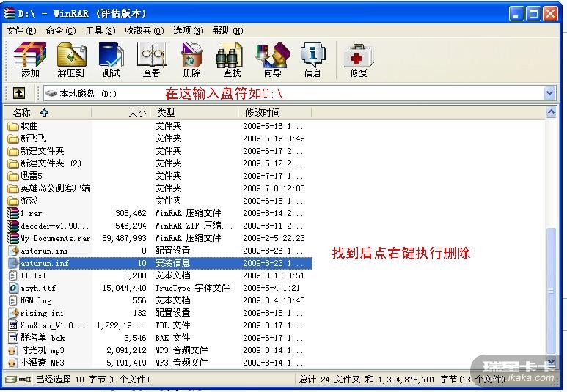
Task: Click the 迅雷5 folder icon
Action: click(x=13, y=176)
